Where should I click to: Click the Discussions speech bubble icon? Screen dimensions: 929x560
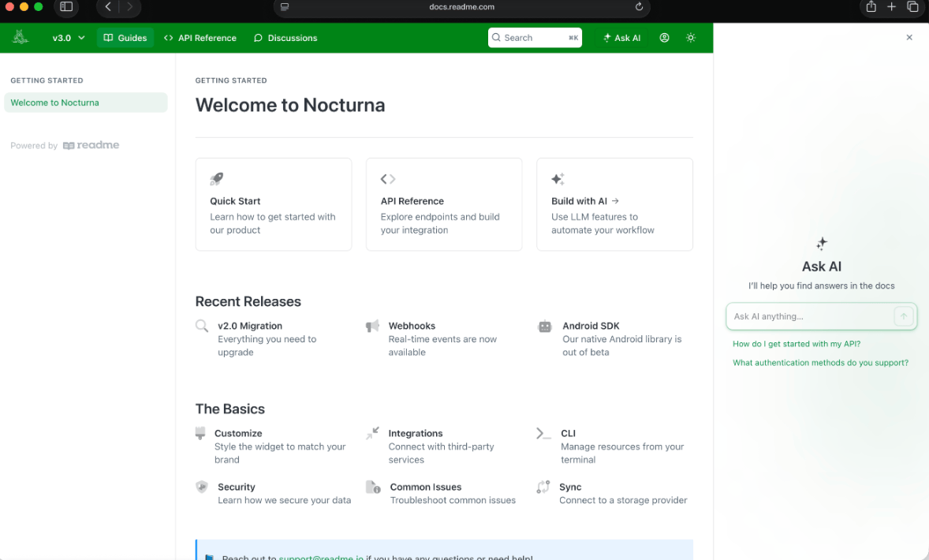[258, 38]
